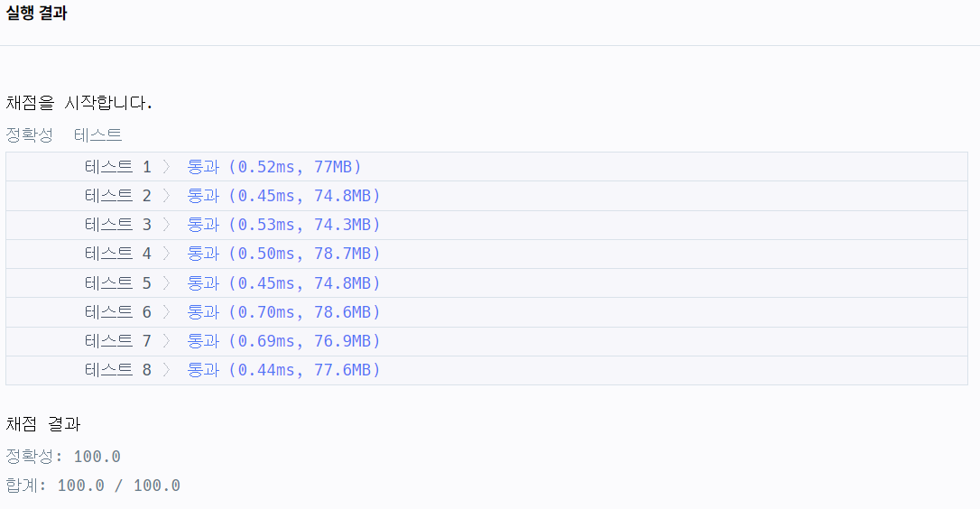Click the chevron next to 테스트 8
Image resolution: width=980 pixels, height=509 pixels.
167,369
